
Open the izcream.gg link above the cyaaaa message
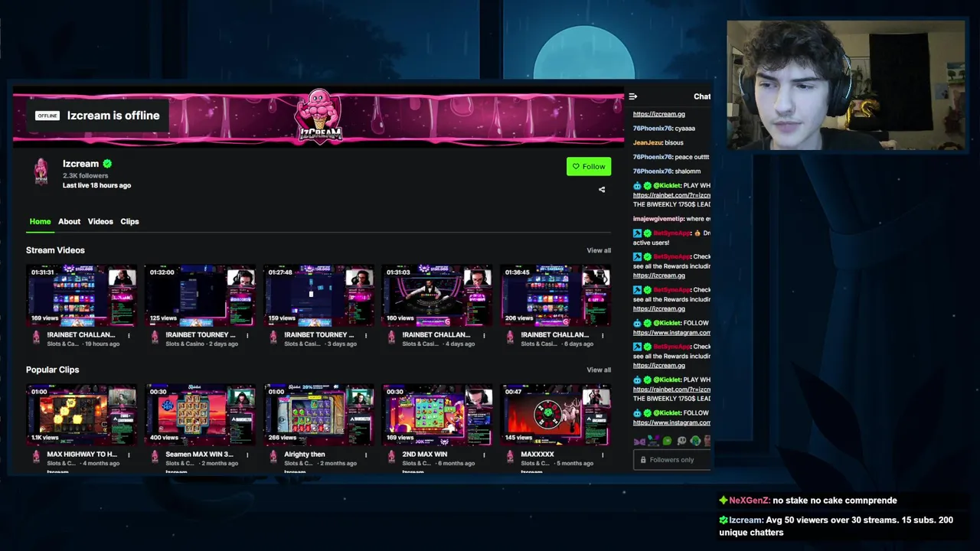(659, 114)
